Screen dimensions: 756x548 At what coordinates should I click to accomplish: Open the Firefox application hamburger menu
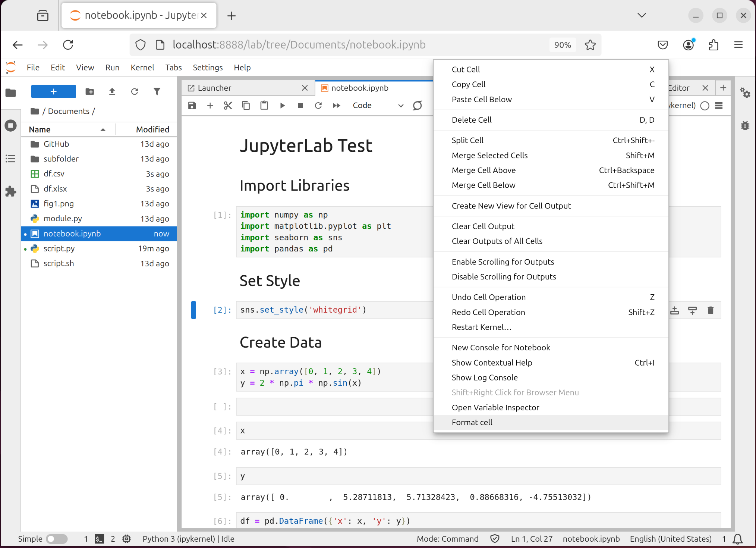(x=738, y=45)
